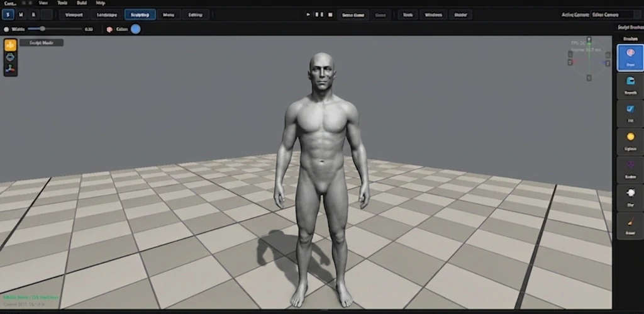
Task: Click the greyed-out button after Game
Action: coord(380,15)
